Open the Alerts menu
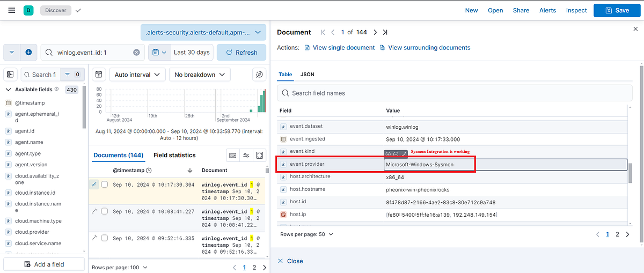The width and height of the screenshot is (644, 273). tap(547, 10)
